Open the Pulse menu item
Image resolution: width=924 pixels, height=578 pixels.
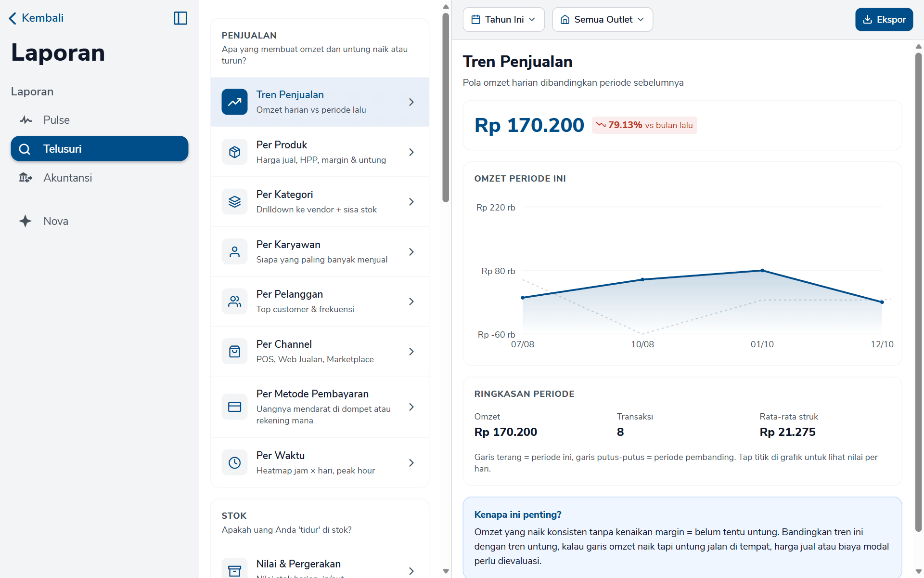100,120
